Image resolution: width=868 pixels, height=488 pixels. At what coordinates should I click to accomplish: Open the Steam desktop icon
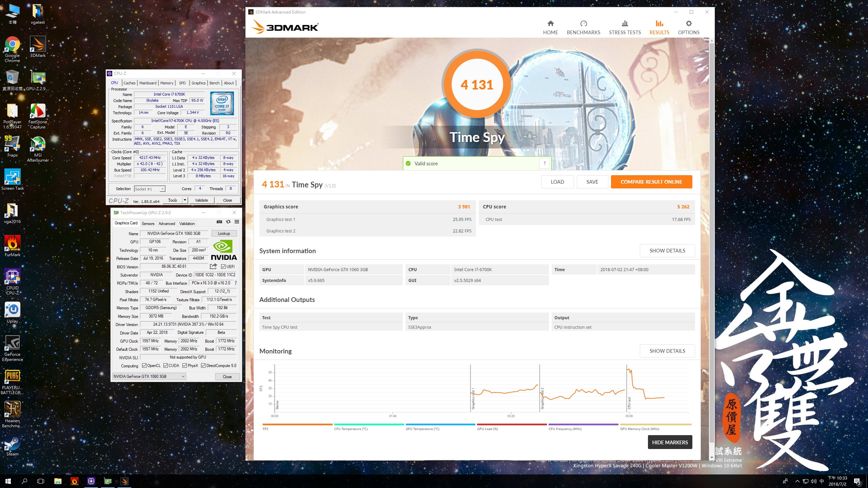point(13,445)
